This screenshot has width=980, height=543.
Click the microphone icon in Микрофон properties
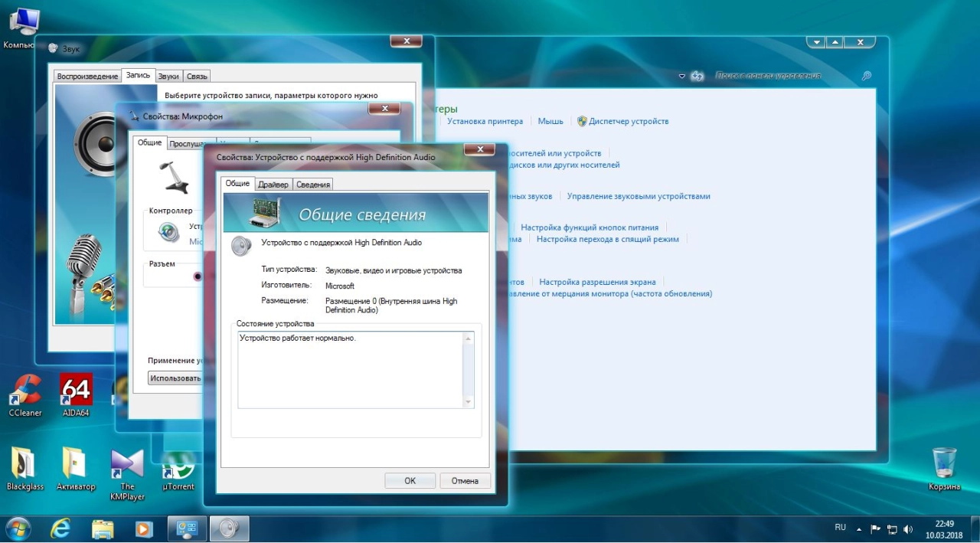[175, 177]
